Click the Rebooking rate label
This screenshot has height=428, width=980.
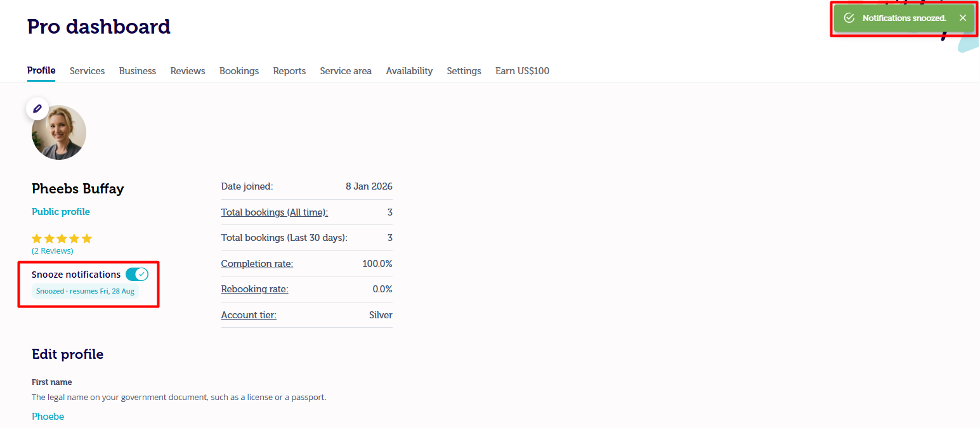click(255, 289)
